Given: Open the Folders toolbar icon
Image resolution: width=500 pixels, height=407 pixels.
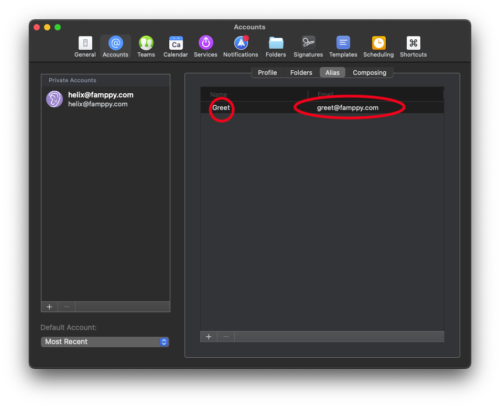Looking at the screenshot, I should 276,47.
